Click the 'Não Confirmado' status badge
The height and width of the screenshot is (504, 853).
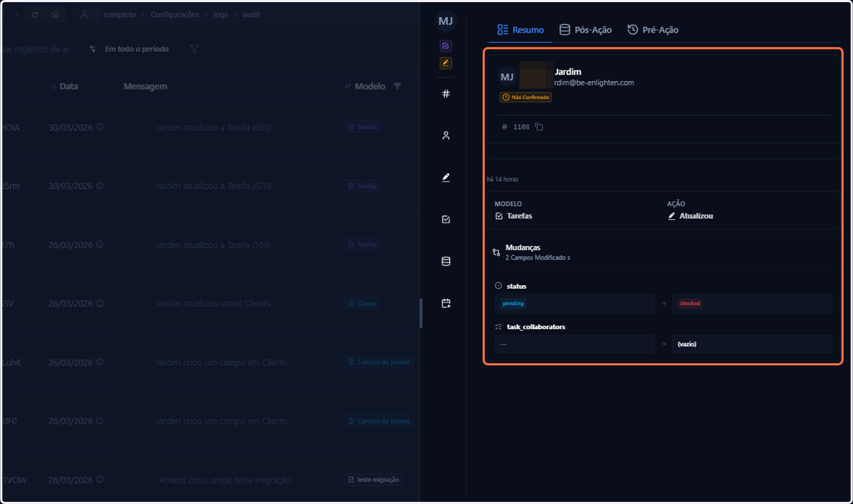pos(525,97)
